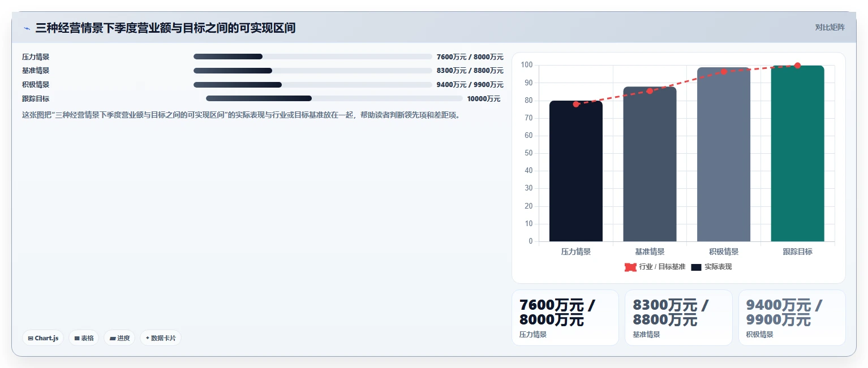Click the red benchmark point on 跟踪目标 bar
This screenshot has height=368, width=868.
797,66
